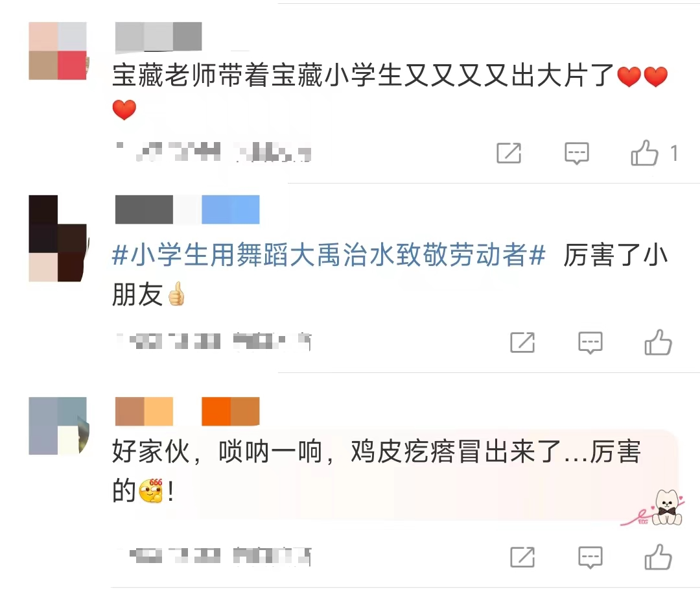View second commenter's profile picture

click(x=58, y=238)
